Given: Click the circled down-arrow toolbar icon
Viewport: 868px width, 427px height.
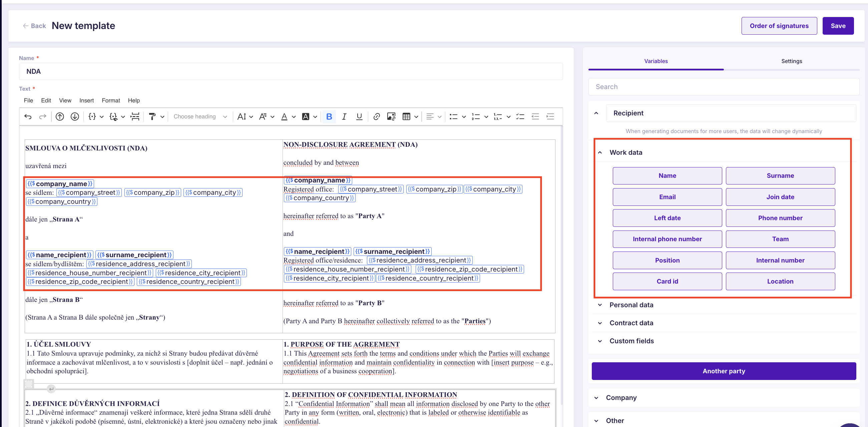Looking at the screenshot, I should point(75,117).
